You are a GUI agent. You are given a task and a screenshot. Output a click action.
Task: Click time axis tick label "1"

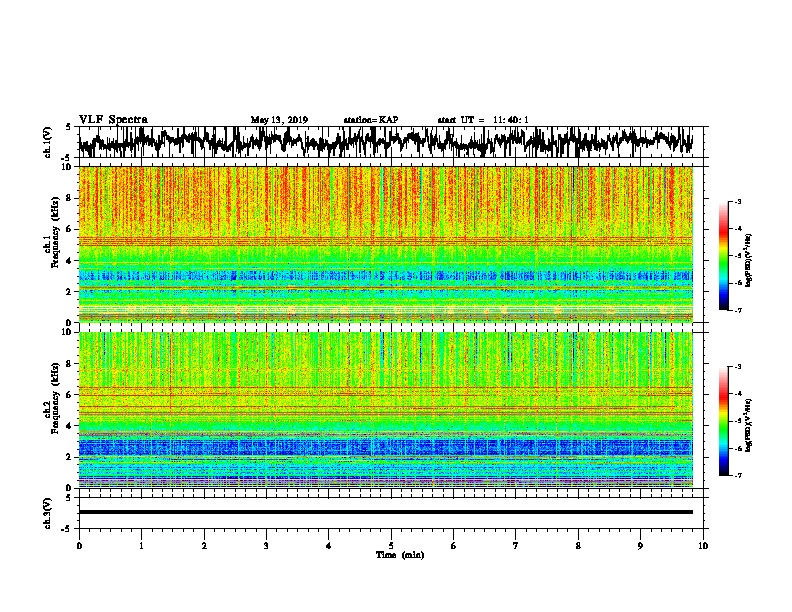[x=141, y=546]
